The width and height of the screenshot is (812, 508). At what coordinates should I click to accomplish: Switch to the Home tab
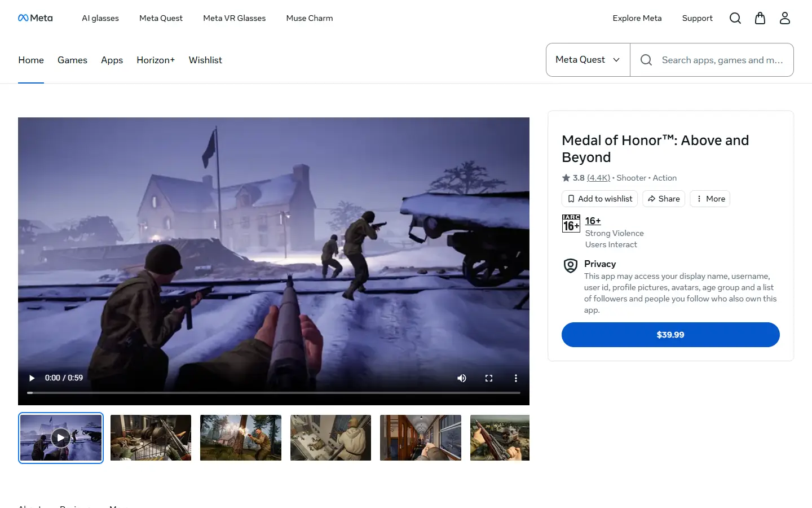(31, 60)
